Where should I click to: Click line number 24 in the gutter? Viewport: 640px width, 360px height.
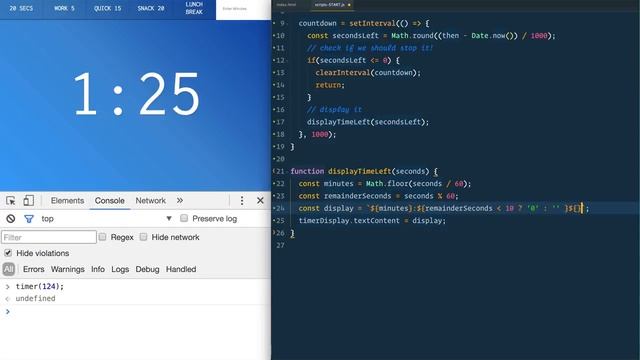click(280, 208)
